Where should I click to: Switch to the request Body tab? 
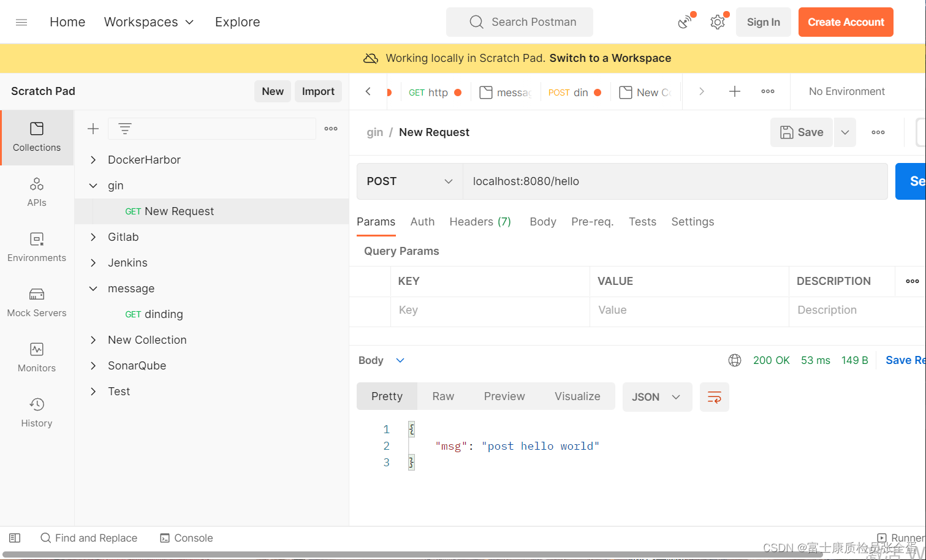tap(543, 222)
